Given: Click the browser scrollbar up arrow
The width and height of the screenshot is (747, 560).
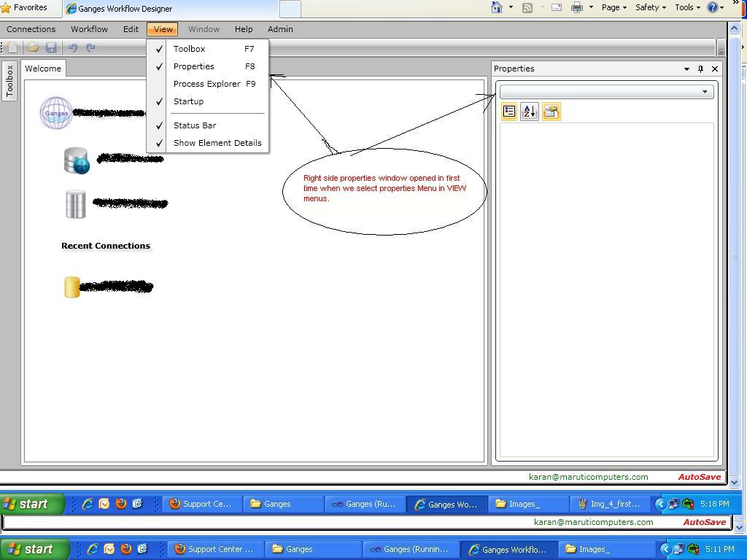Looking at the screenshot, I should pyautogui.click(x=734, y=28).
